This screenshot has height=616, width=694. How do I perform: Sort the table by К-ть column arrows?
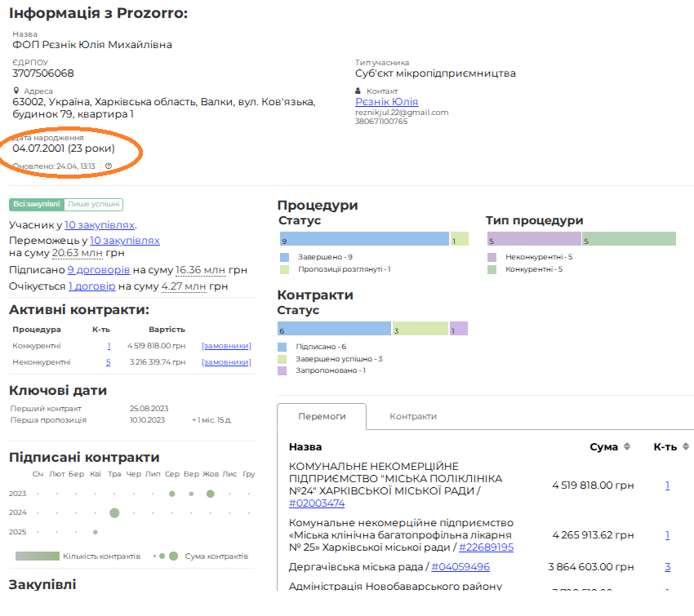point(686,447)
